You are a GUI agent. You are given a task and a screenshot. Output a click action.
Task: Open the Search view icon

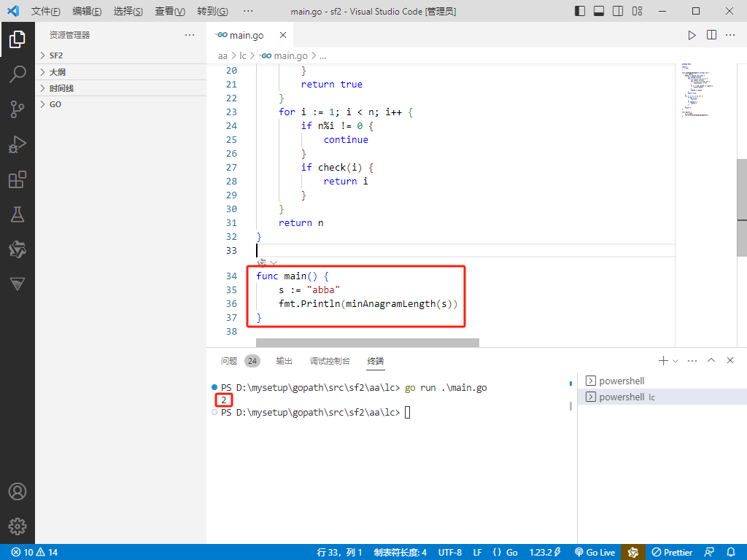tap(18, 74)
